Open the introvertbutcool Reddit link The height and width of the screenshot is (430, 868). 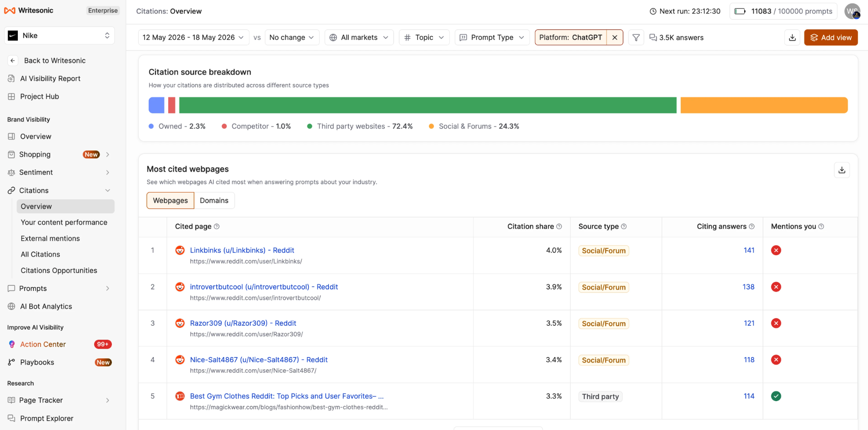coord(264,287)
